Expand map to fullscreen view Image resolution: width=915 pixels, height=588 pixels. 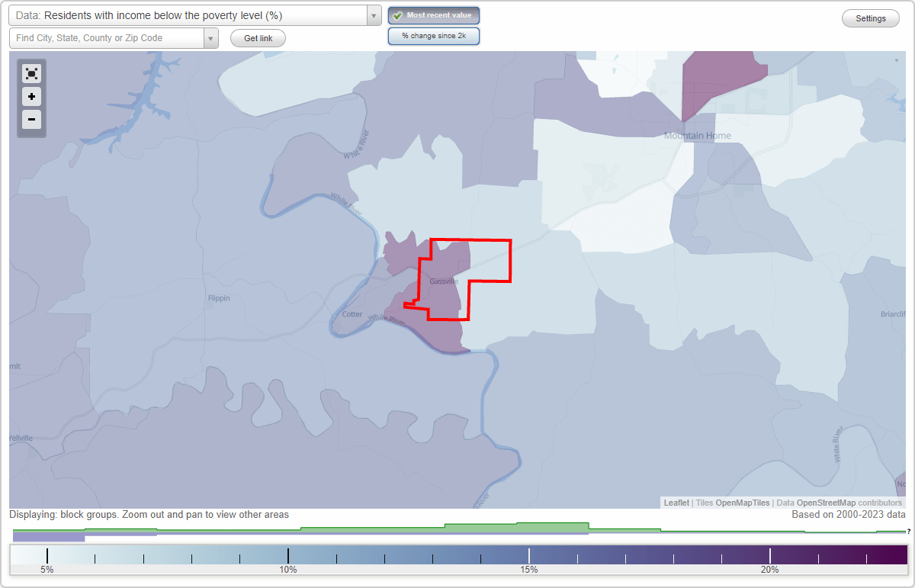31,73
